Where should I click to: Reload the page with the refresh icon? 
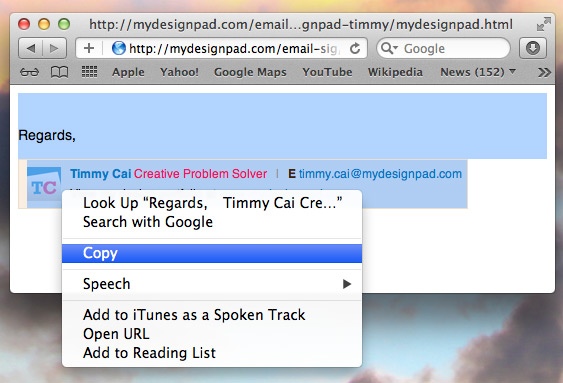click(355, 48)
